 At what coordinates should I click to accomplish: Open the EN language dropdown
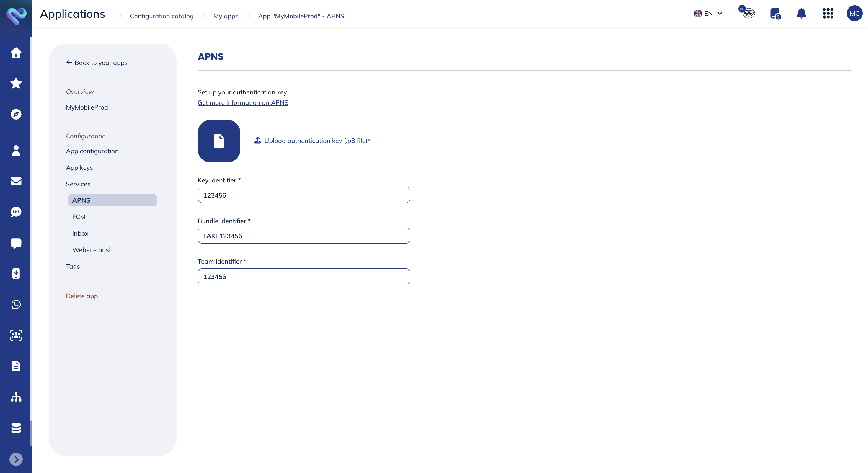pos(708,14)
